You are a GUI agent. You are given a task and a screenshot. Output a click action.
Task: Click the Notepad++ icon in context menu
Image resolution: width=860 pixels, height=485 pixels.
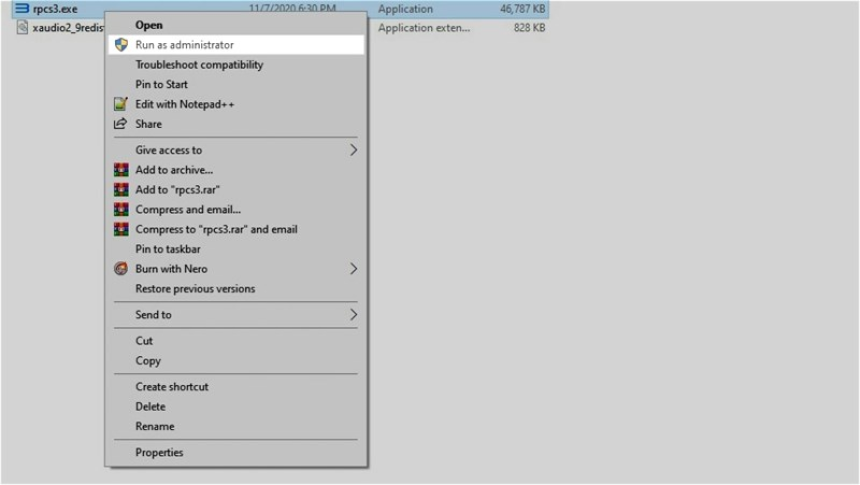[121, 104]
